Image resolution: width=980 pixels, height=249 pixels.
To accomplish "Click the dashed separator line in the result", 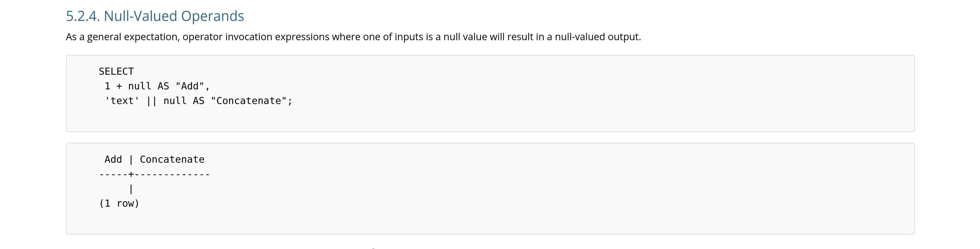I will coord(154,175).
